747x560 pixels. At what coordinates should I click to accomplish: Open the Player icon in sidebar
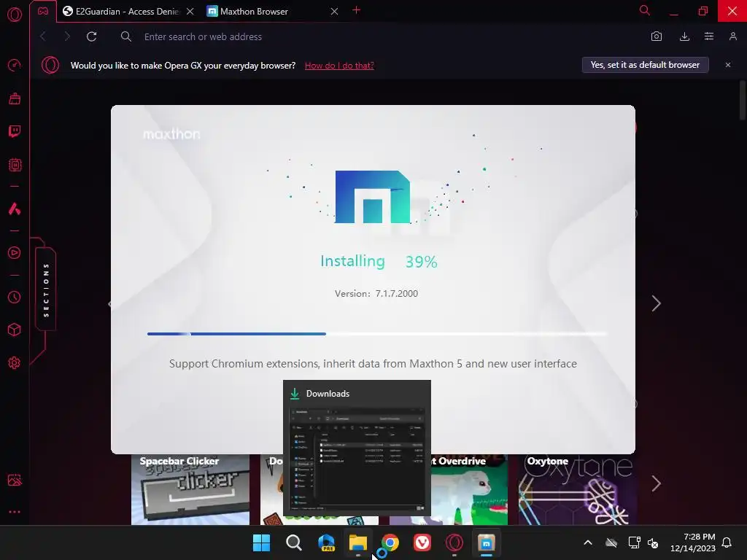15,252
